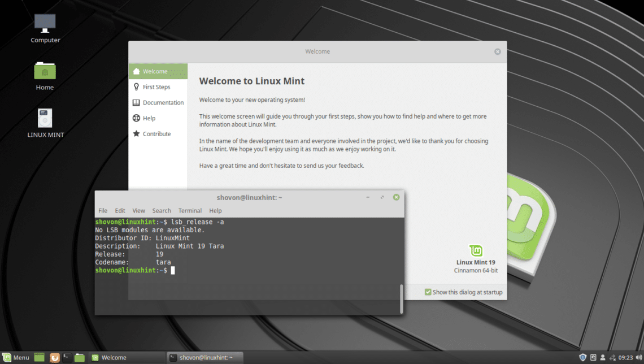644x364 pixels.
Task: Open the Mint Menu
Action: pos(14,357)
